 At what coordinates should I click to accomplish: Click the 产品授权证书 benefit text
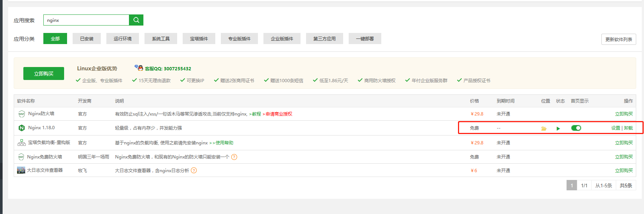coord(477,80)
